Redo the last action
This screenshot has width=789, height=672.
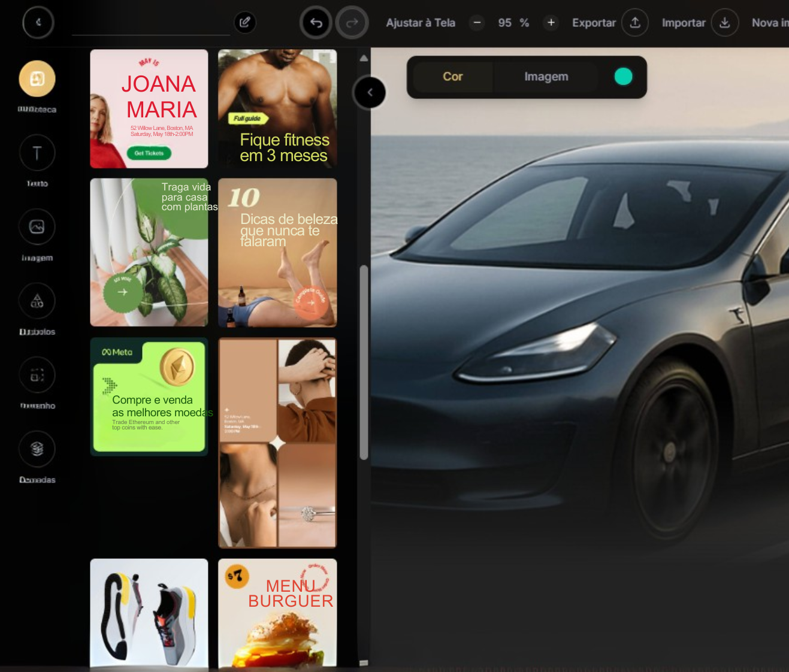352,22
